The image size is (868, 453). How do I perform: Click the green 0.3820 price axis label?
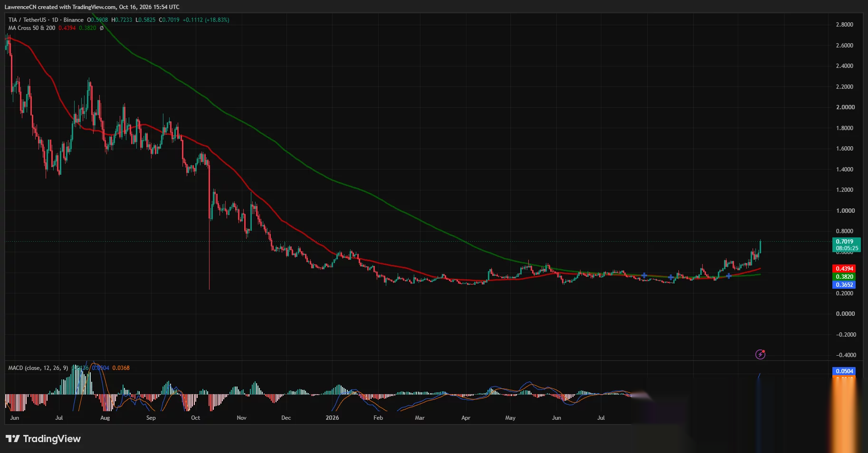click(x=844, y=277)
